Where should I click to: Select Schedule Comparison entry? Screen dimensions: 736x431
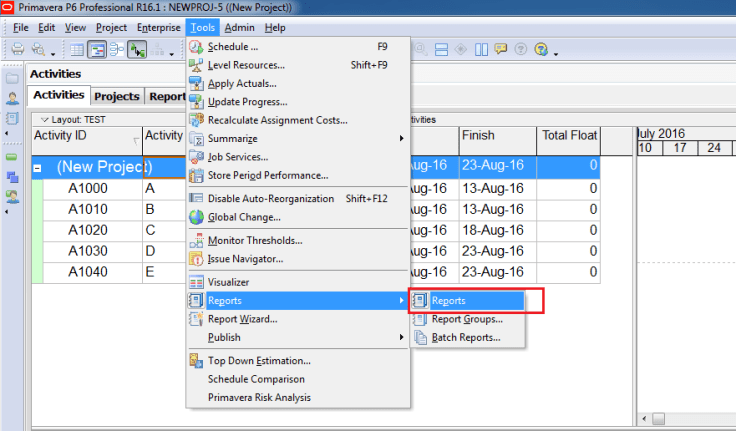(298, 379)
